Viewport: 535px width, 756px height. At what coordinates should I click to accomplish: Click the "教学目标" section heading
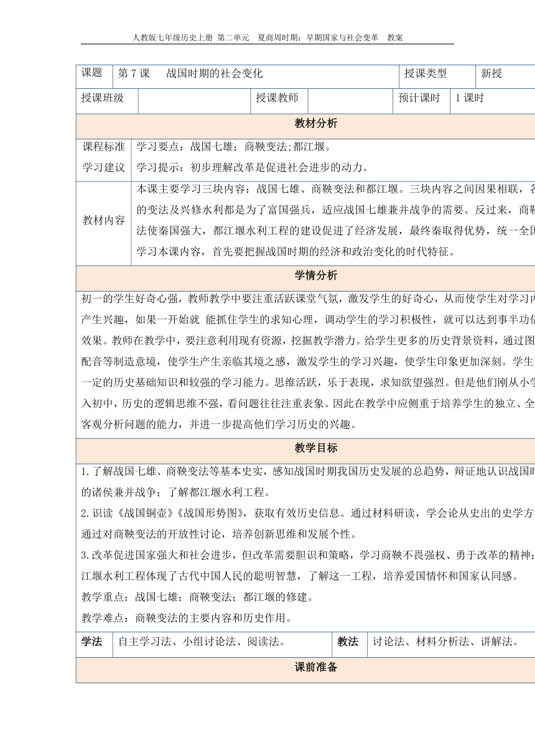pos(316,448)
